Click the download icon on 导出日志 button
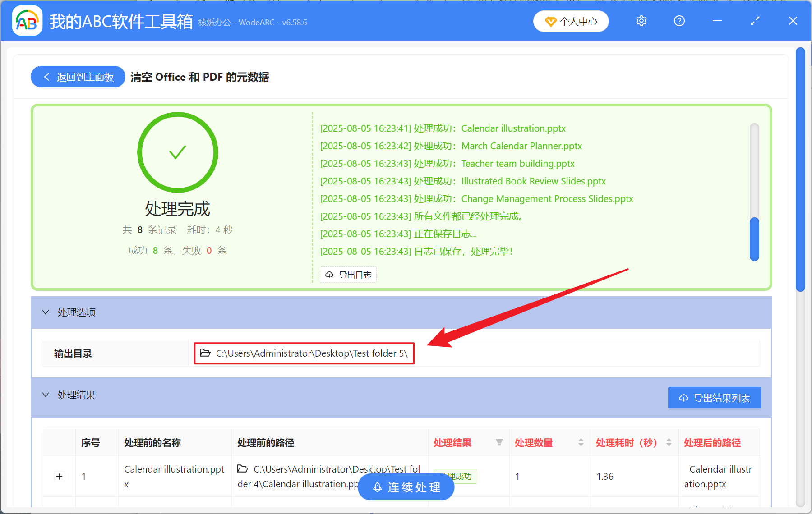812x514 pixels. tap(329, 275)
